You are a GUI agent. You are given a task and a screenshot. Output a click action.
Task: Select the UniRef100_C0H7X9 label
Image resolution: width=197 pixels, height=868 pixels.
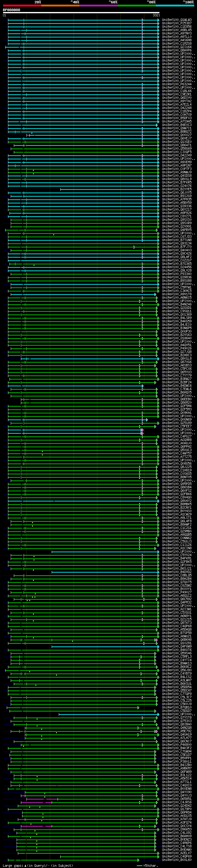(x=177, y=115)
